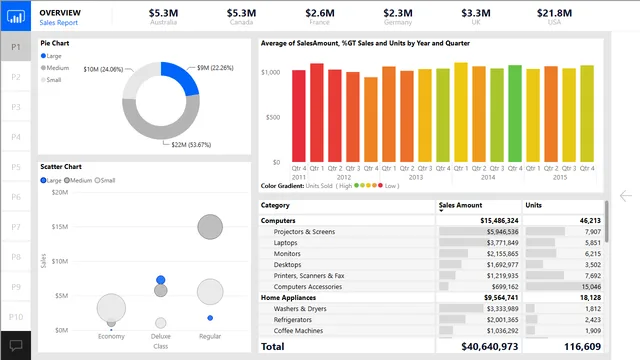Click the large light Economy bubble
Image resolution: width=640 pixels, height=360 pixels.
point(111,307)
